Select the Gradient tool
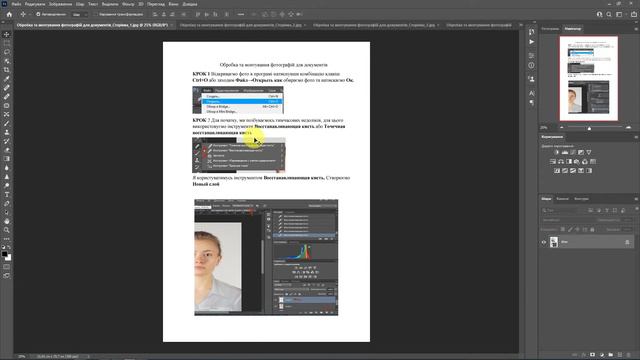 pyautogui.click(x=7, y=159)
